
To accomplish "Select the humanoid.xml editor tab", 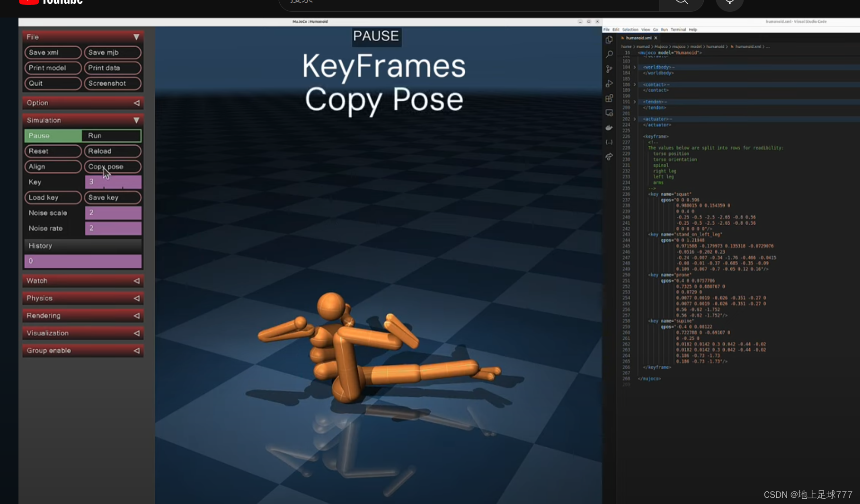I will pyautogui.click(x=638, y=38).
